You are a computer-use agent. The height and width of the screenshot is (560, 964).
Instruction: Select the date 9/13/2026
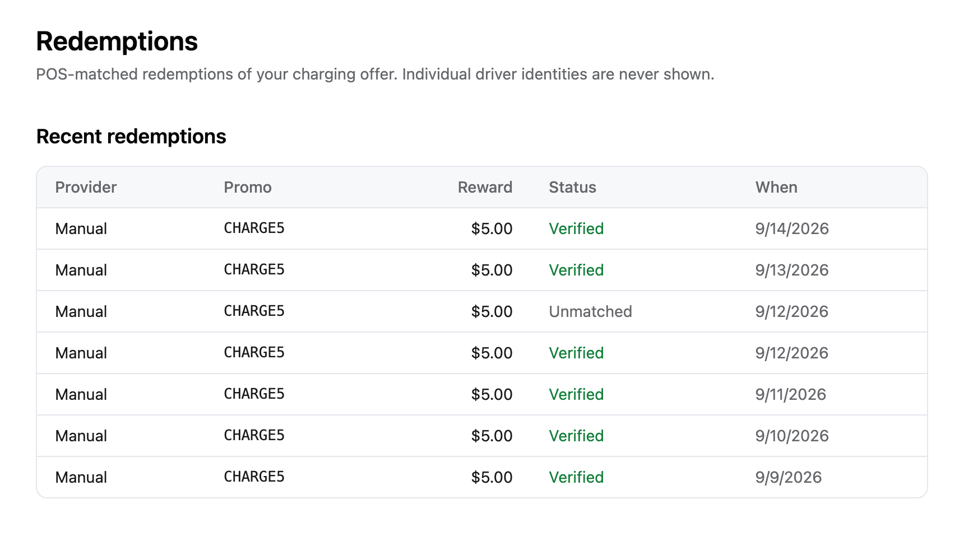[x=792, y=270]
